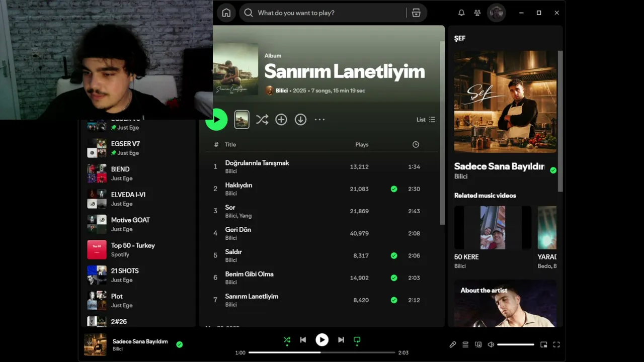Go to Spotify Home
The height and width of the screenshot is (362, 644).
click(x=226, y=13)
